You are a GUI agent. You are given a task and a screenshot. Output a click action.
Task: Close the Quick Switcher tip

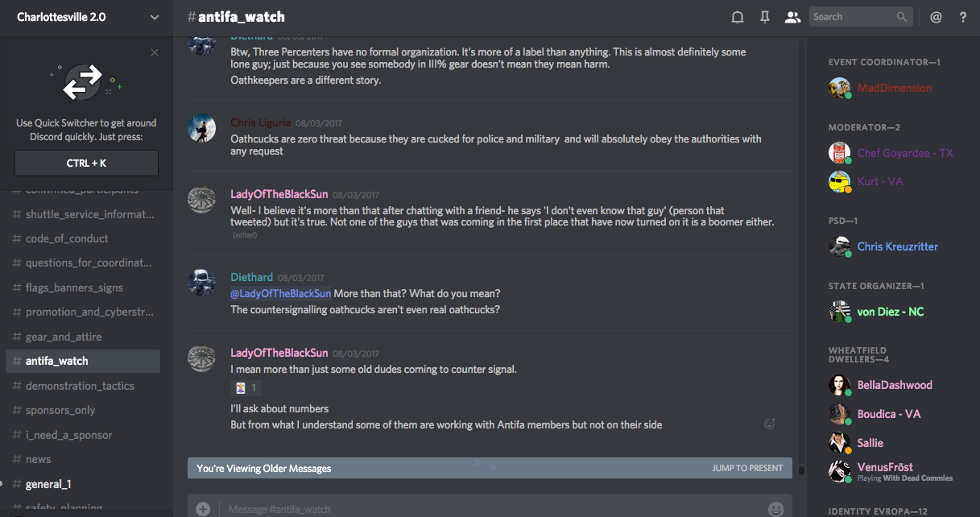click(155, 53)
